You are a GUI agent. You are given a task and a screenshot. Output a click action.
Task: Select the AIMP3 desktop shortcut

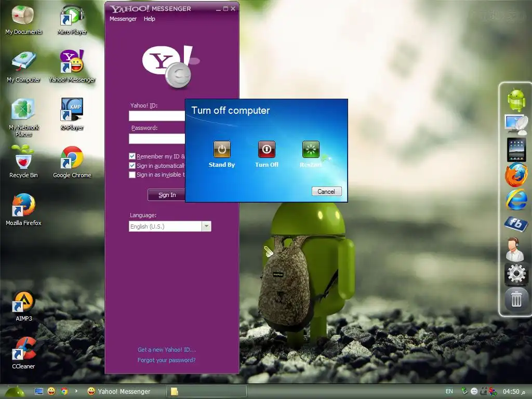(x=23, y=305)
